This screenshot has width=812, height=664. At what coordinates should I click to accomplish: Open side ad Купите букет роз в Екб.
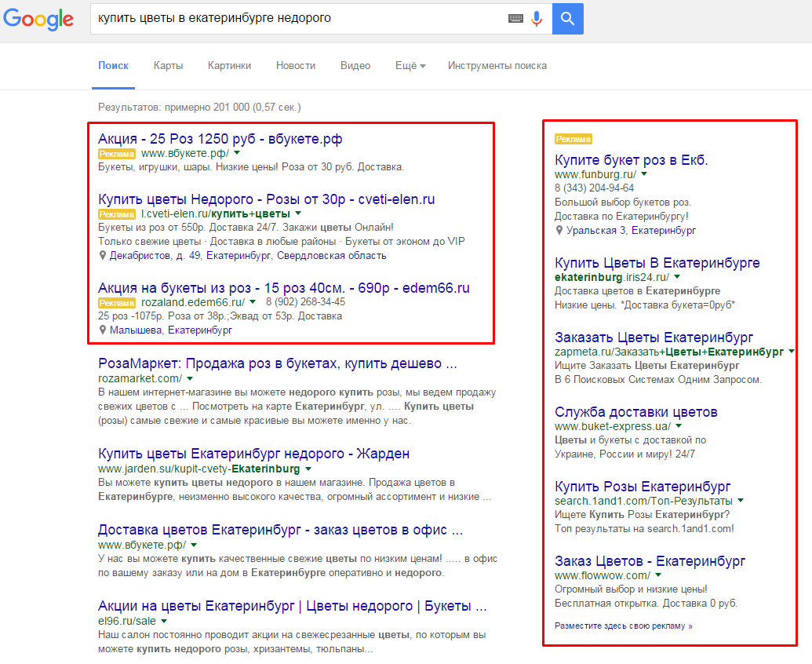[632, 160]
